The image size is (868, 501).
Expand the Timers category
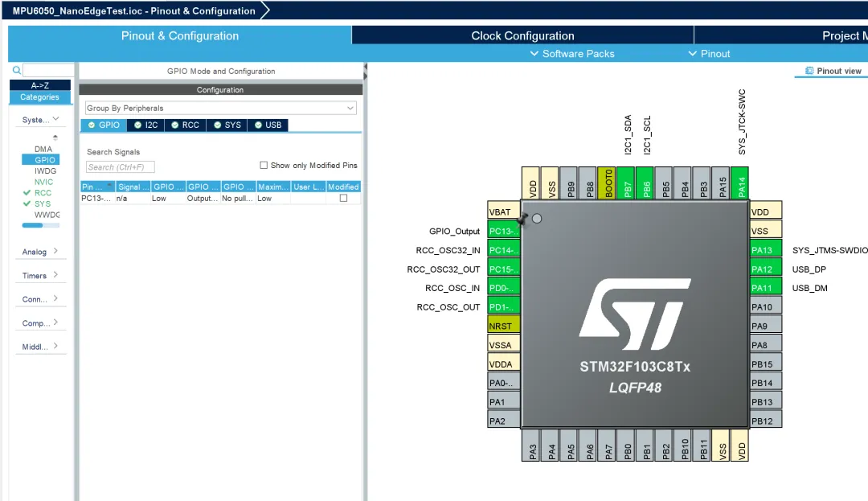(40, 275)
